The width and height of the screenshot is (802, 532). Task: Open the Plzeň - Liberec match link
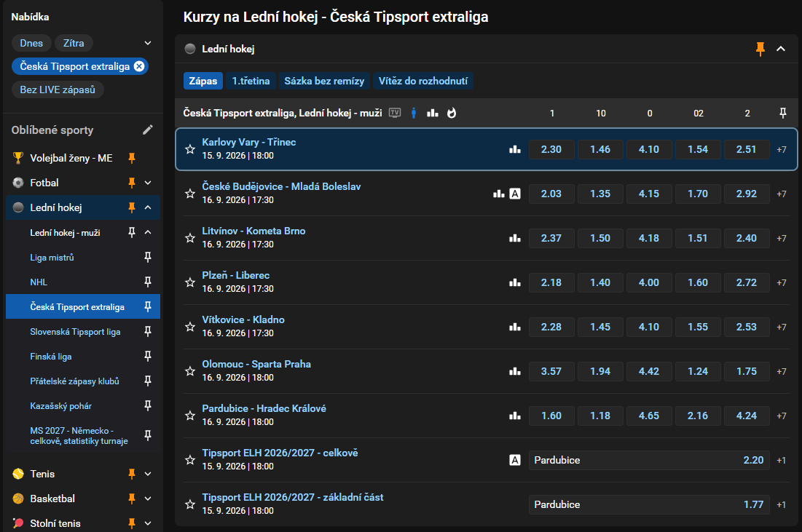[x=236, y=275]
